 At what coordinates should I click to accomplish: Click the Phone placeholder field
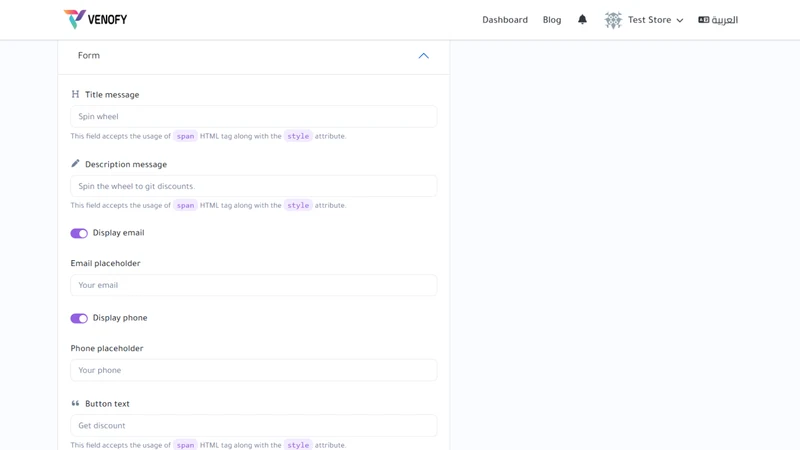pos(254,370)
